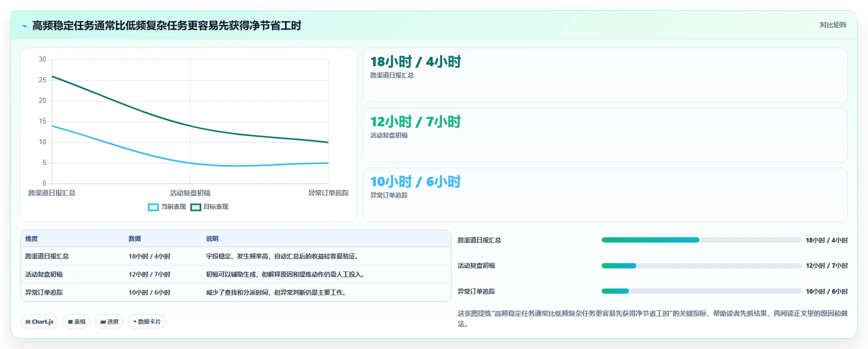Click the 活动复盘初稿 progress bar
This screenshot has width=868, height=349.
[701, 266]
